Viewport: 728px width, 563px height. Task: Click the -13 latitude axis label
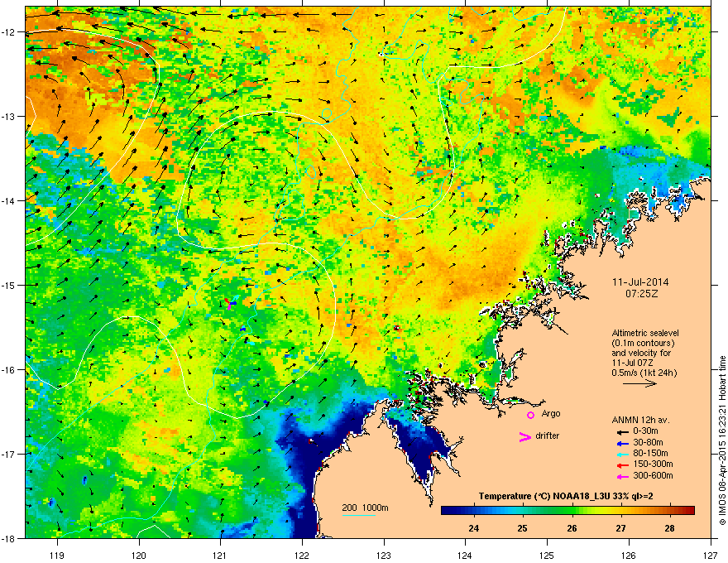9,116
